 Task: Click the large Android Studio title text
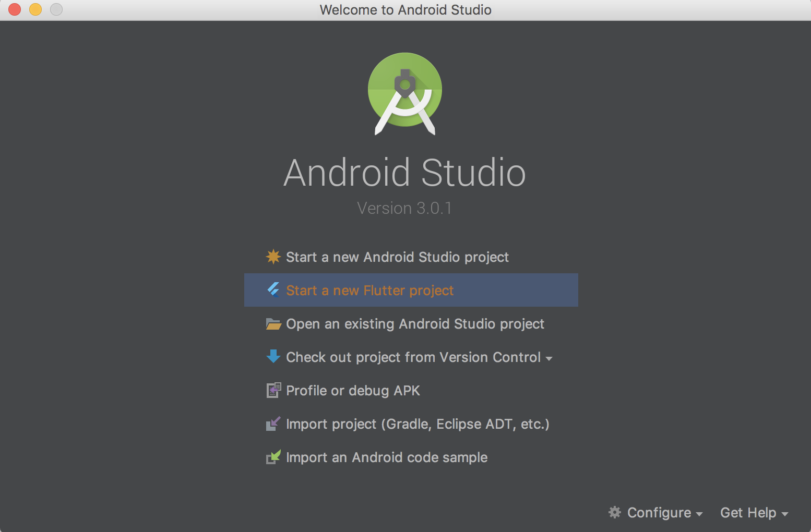[x=405, y=173]
